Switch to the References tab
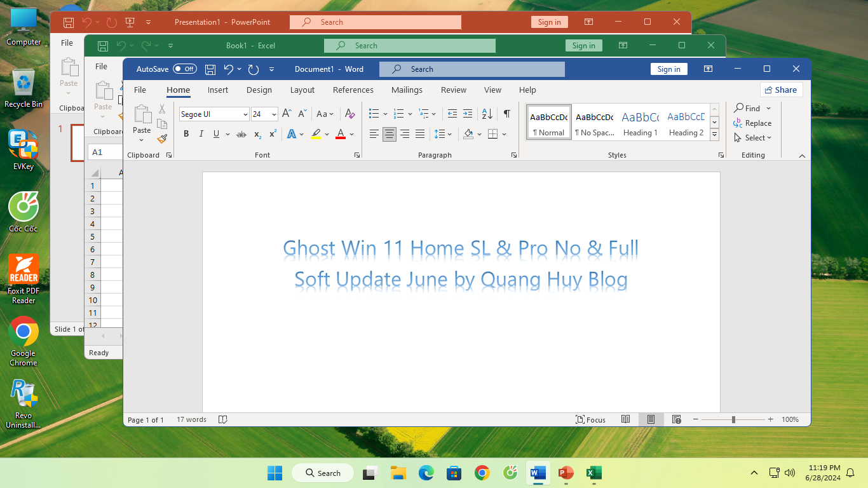The height and width of the screenshot is (488, 868). pyautogui.click(x=353, y=90)
